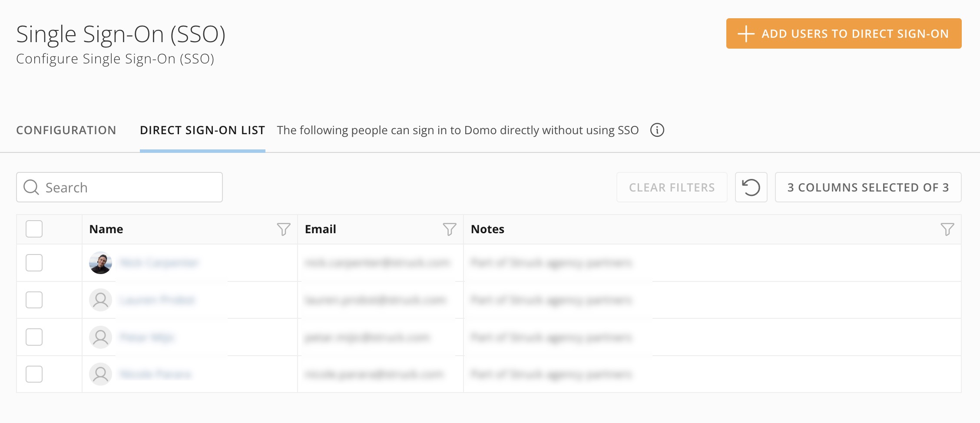Check the second user row checkbox
The width and height of the screenshot is (980, 423).
coord(34,300)
